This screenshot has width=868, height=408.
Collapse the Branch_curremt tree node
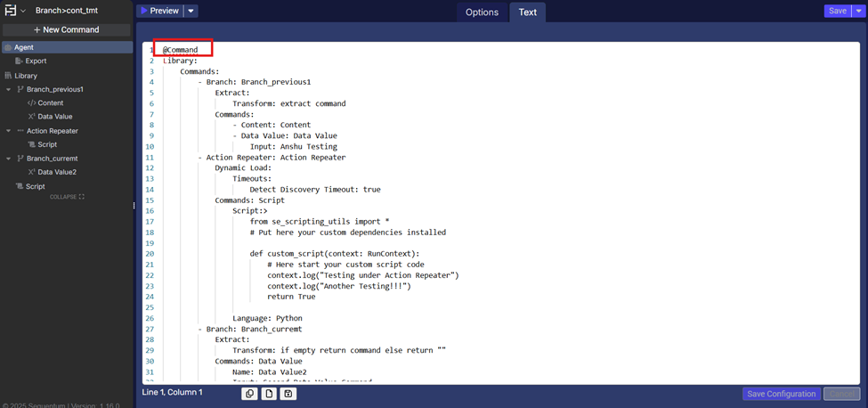(x=8, y=159)
